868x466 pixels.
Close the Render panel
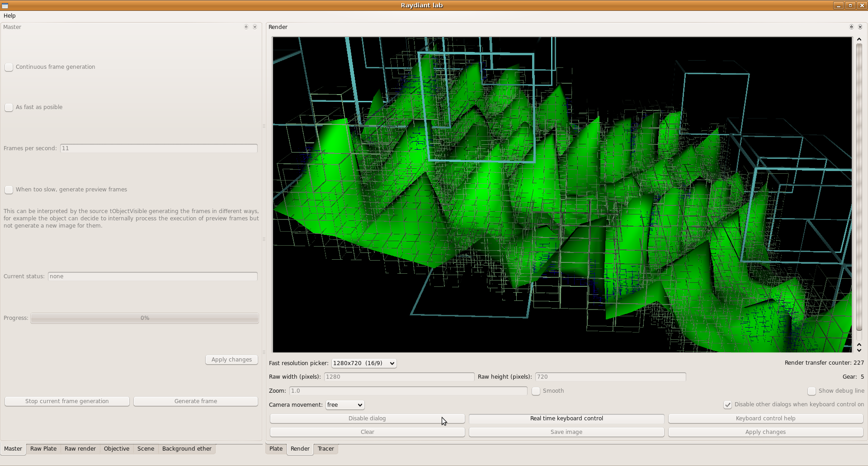pos(860,27)
